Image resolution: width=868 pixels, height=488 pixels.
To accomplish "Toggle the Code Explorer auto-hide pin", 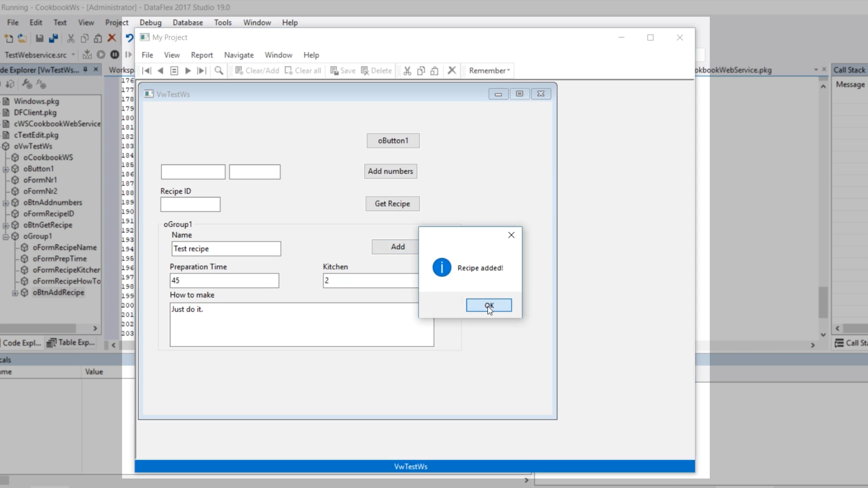I will click(85, 70).
